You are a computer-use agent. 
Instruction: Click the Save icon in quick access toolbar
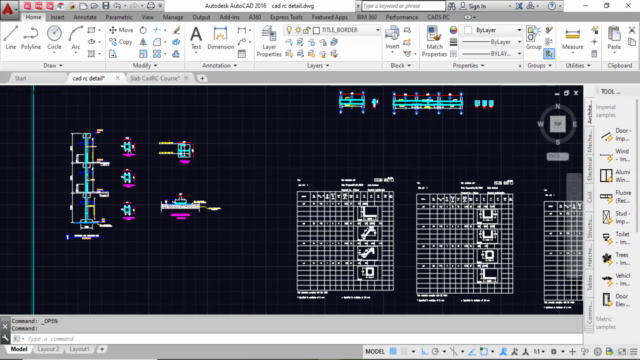coord(106,6)
